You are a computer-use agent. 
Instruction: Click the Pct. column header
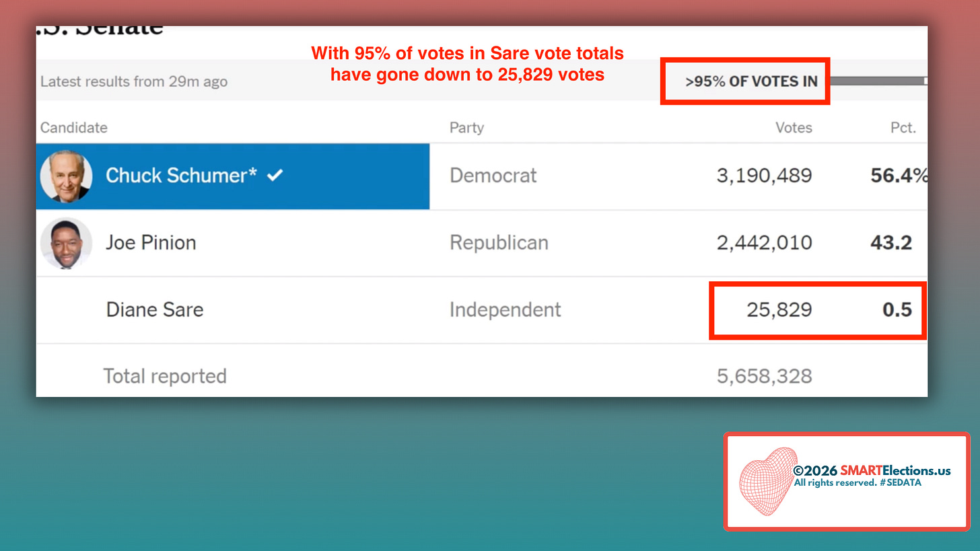pyautogui.click(x=903, y=128)
